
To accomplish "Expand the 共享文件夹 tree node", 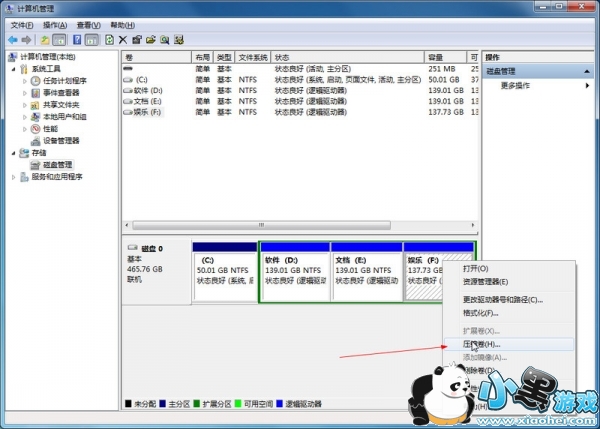I will 26,105.
